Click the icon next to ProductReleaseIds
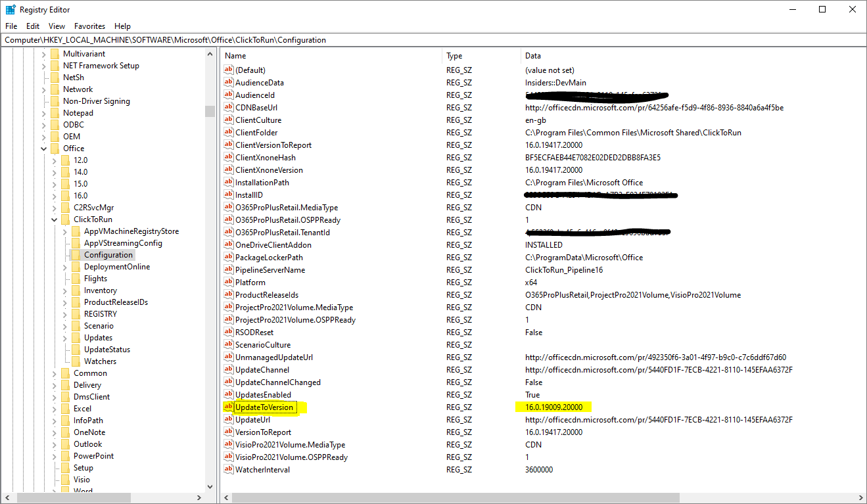867x504 pixels. tap(229, 294)
